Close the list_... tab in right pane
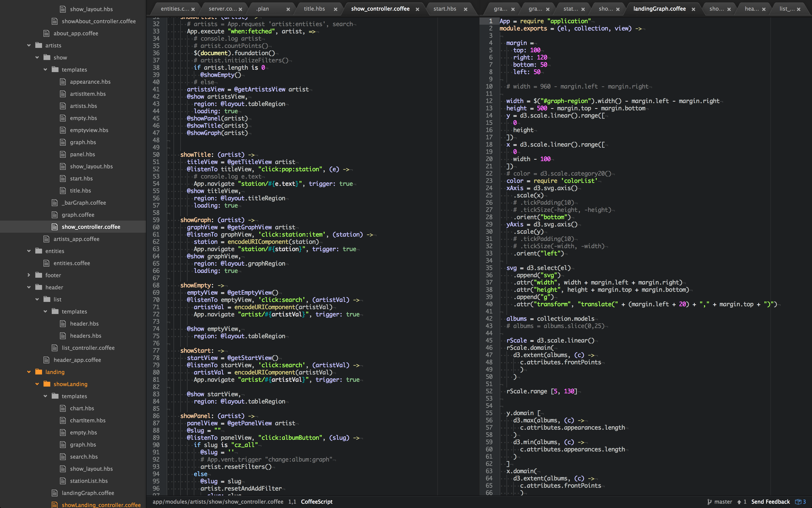The image size is (812, 508). click(798, 9)
